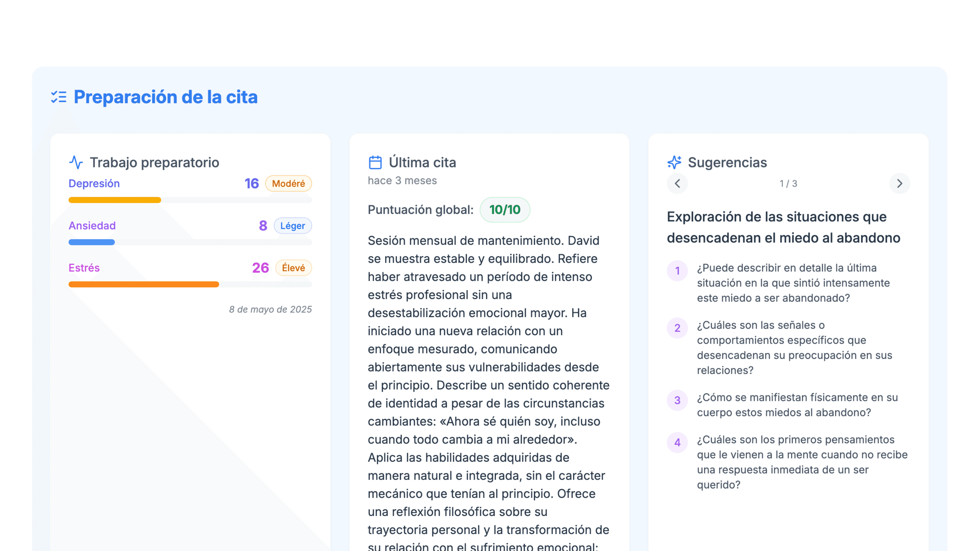Click question '¿Puede describir en detalle la última situación'
980x551 pixels.
pyautogui.click(x=793, y=283)
